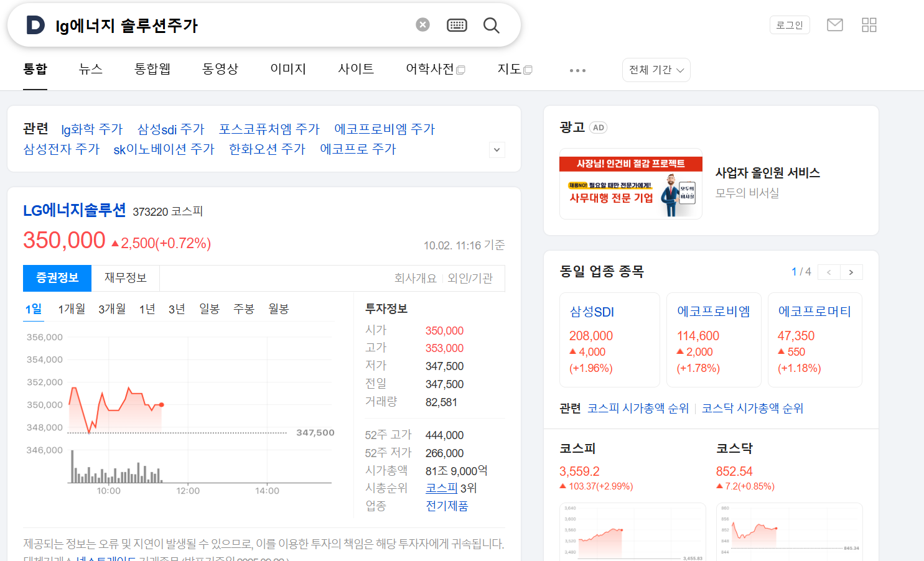Go to next same-sector stocks page
The width and height of the screenshot is (924, 561).
[851, 272]
